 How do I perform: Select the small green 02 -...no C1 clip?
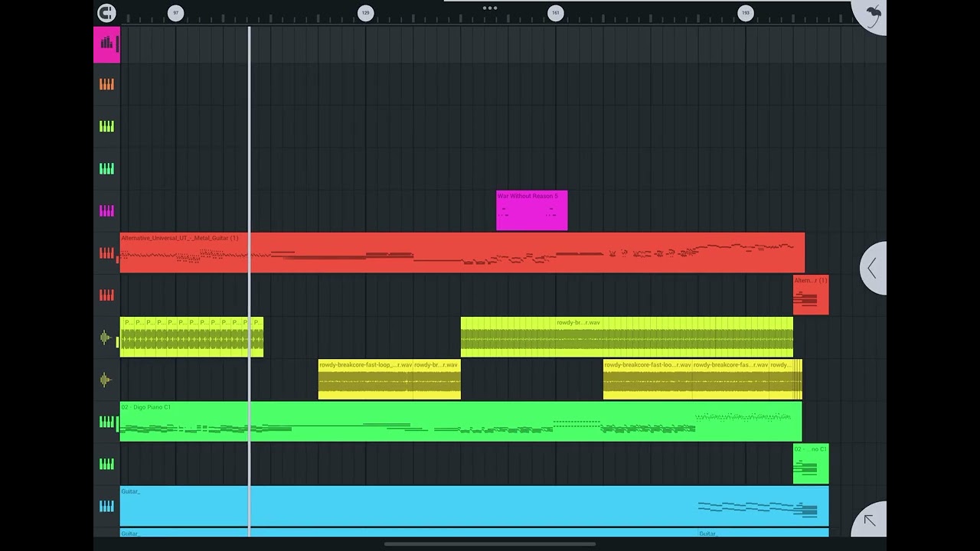[x=811, y=464]
